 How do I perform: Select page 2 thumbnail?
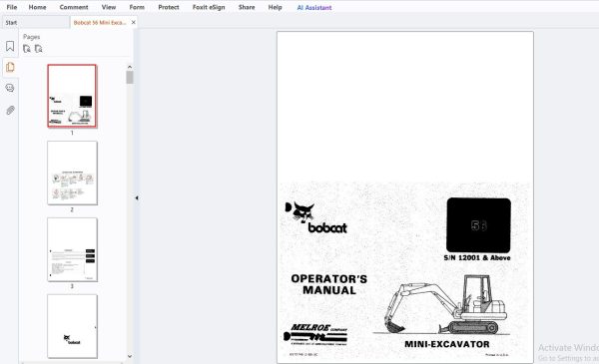click(x=72, y=173)
